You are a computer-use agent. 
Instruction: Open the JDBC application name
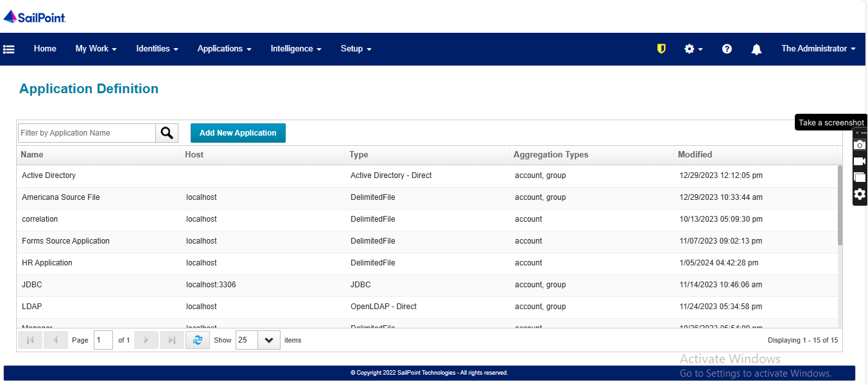32,285
